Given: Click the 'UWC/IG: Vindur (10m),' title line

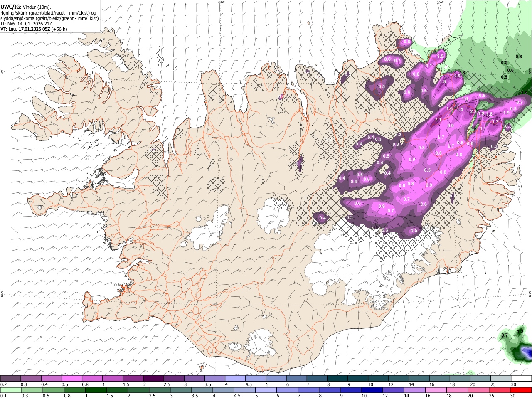Looking at the screenshot, I should pyautogui.click(x=25, y=7).
